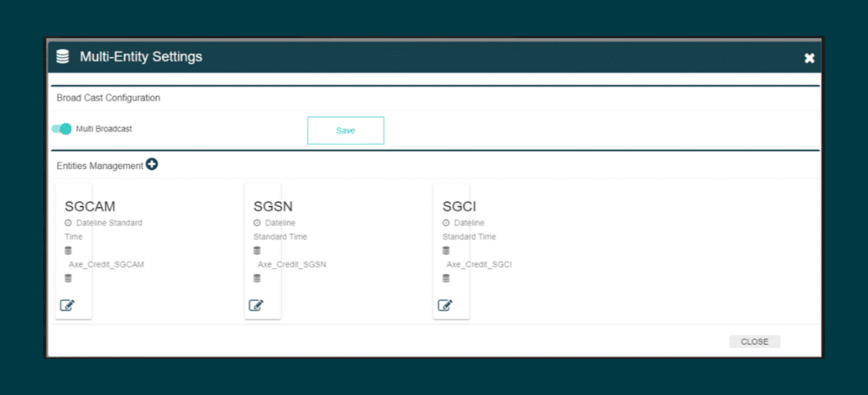
Task: Select the SGSN entity title
Action: [x=273, y=206]
